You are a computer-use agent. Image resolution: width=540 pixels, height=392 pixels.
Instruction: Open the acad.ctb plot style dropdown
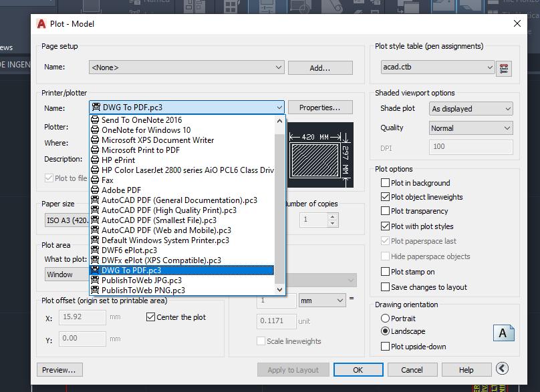(x=438, y=67)
